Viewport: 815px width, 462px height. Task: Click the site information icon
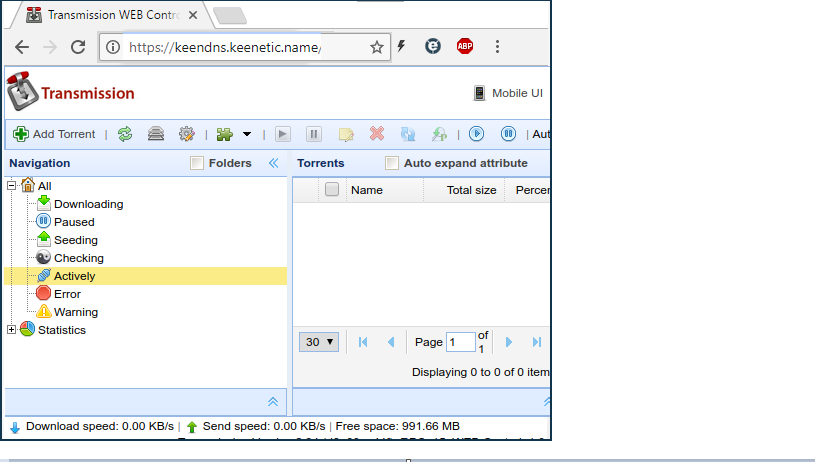pos(112,47)
